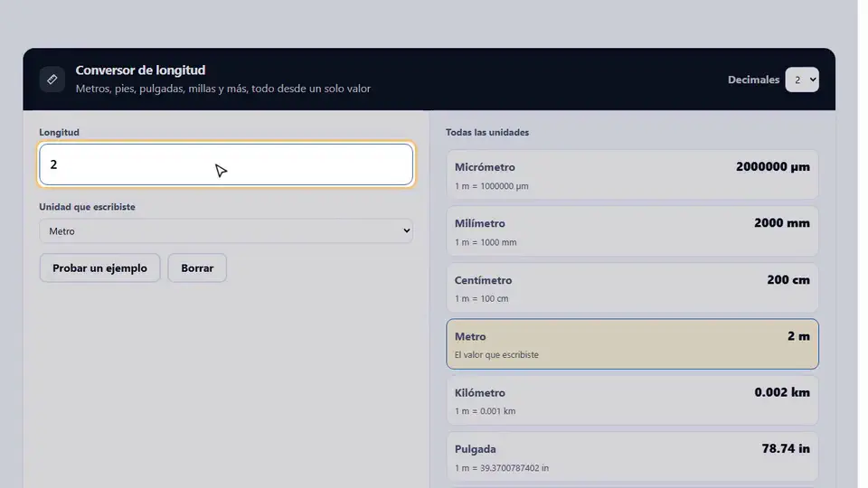This screenshot has width=868, height=488.
Task: Click the 2000000 µm value
Action: [x=773, y=166]
